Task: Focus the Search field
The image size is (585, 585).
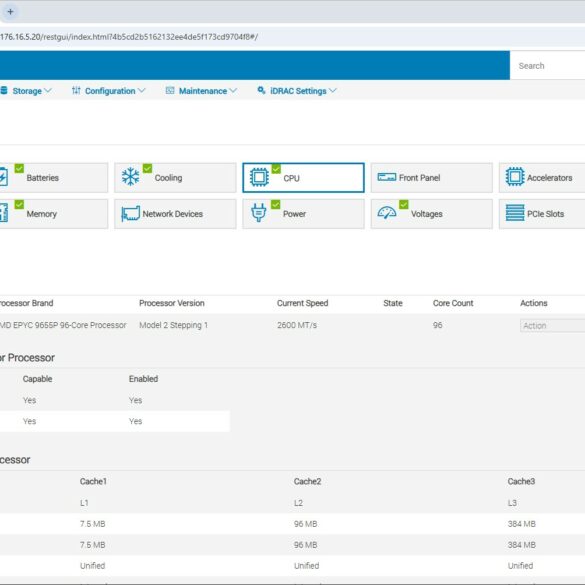Action: [547, 66]
